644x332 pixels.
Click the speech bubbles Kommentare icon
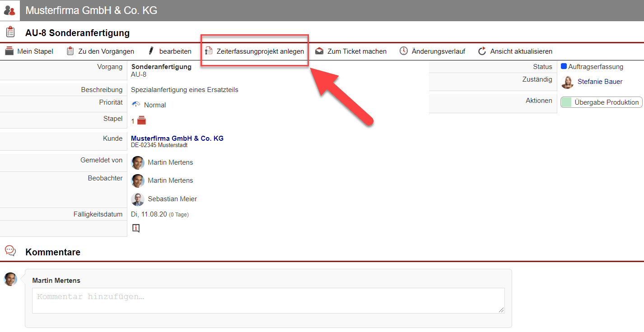click(x=10, y=251)
